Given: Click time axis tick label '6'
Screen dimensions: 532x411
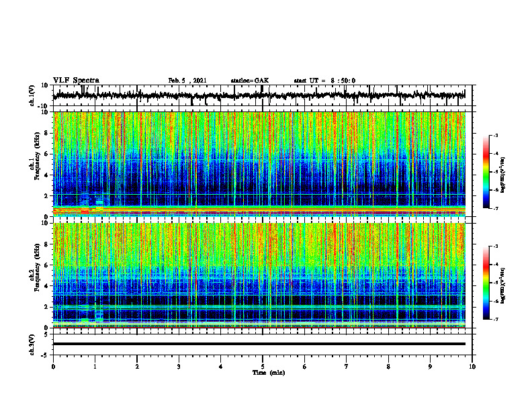Looking at the screenshot, I should pyautogui.click(x=305, y=367).
